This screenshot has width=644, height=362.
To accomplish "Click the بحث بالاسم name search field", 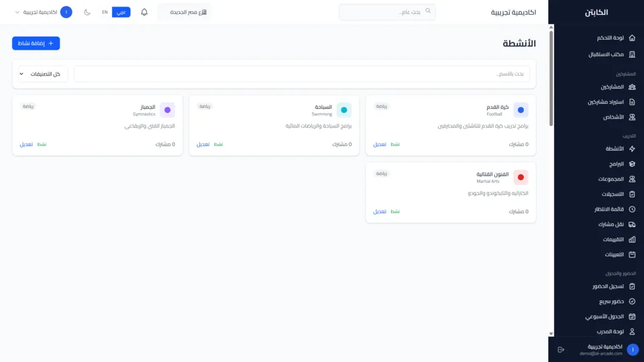I will click(x=302, y=74).
